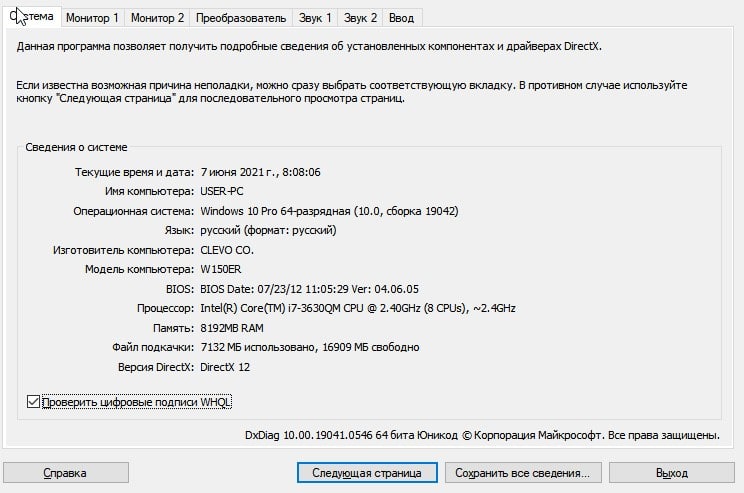
Task: Open the Монитор 2 tab
Action: click(x=157, y=18)
